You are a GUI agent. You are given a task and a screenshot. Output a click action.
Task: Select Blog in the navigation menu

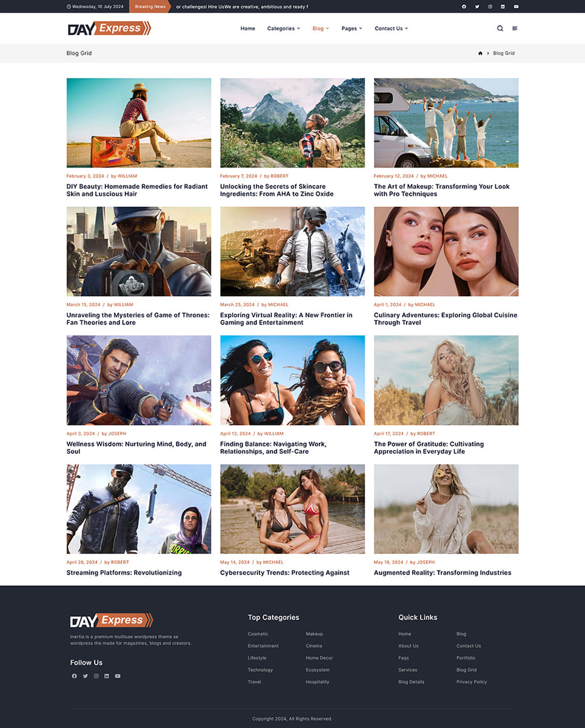[x=318, y=28]
